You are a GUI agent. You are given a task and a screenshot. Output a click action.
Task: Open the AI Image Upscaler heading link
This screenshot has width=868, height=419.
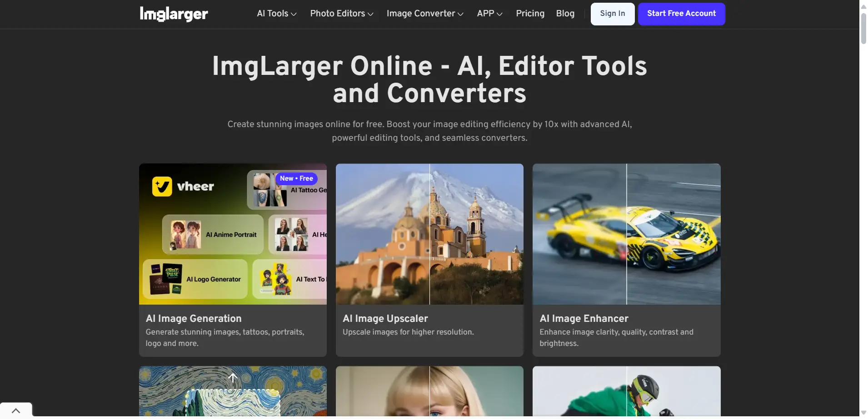[x=385, y=319]
